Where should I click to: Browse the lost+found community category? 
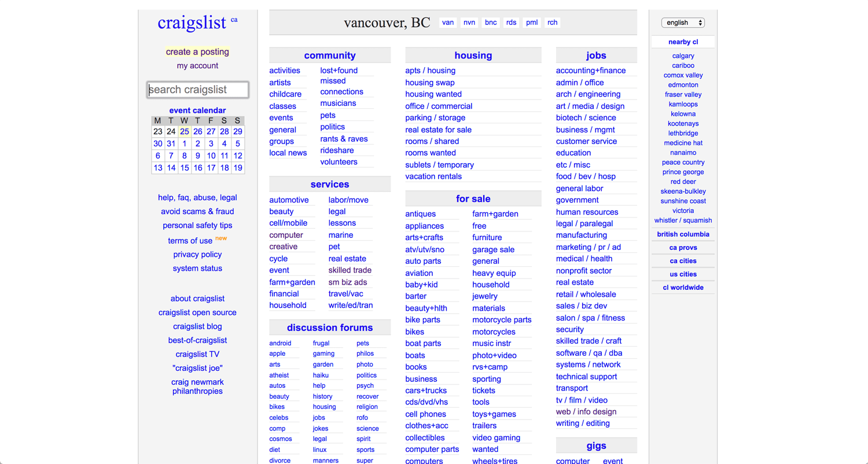click(339, 71)
